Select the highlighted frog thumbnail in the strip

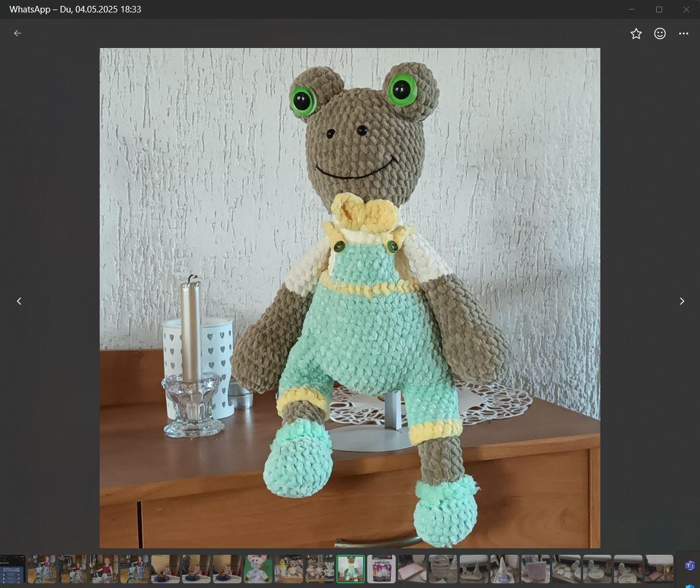(x=351, y=569)
